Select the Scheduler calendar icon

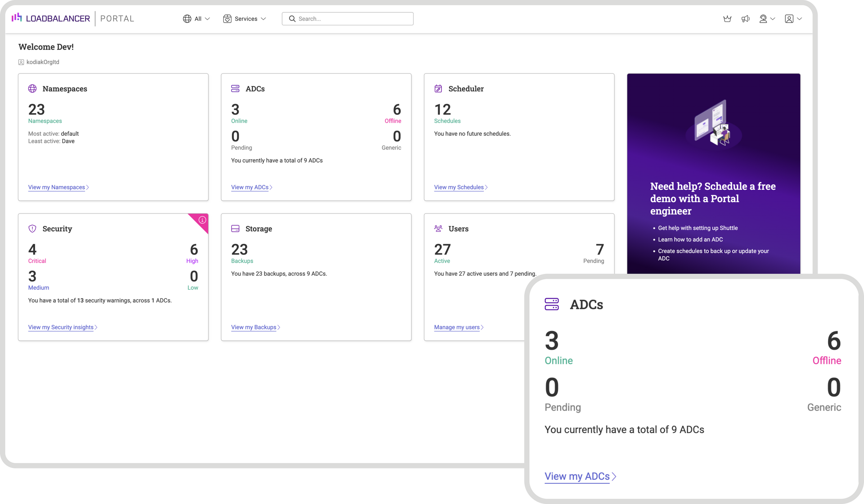438,88
